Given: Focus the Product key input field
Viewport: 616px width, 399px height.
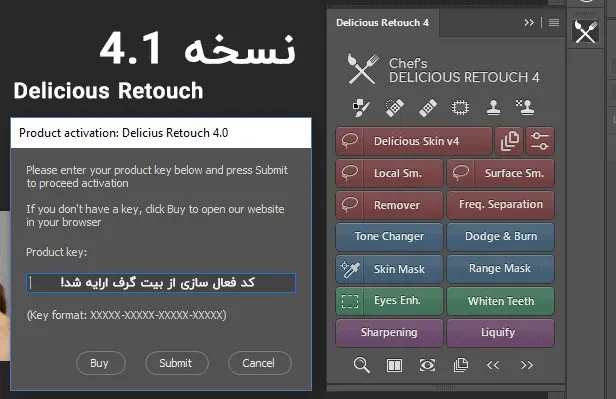Looking at the screenshot, I should coord(161,283).
